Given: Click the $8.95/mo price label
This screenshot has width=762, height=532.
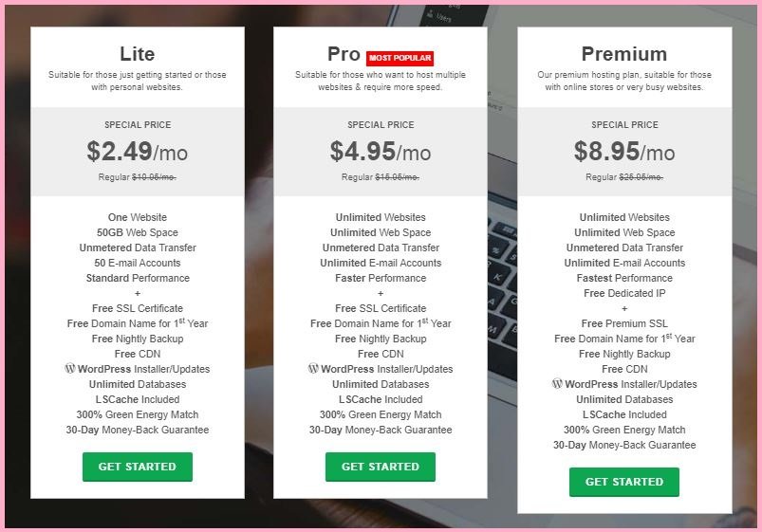Looking at the screenshot, I should [624, 151].
